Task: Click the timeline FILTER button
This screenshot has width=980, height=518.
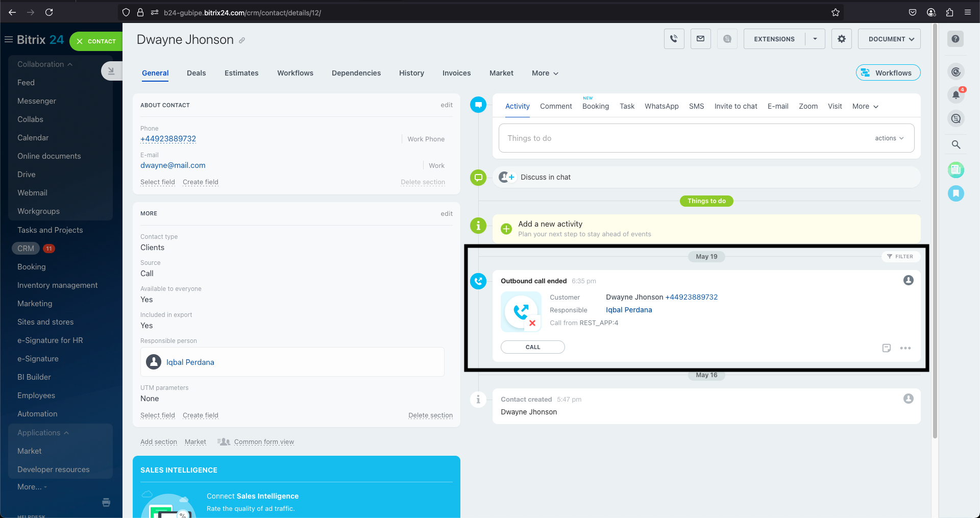Action: pyautogui.click(x=900, y=257)
